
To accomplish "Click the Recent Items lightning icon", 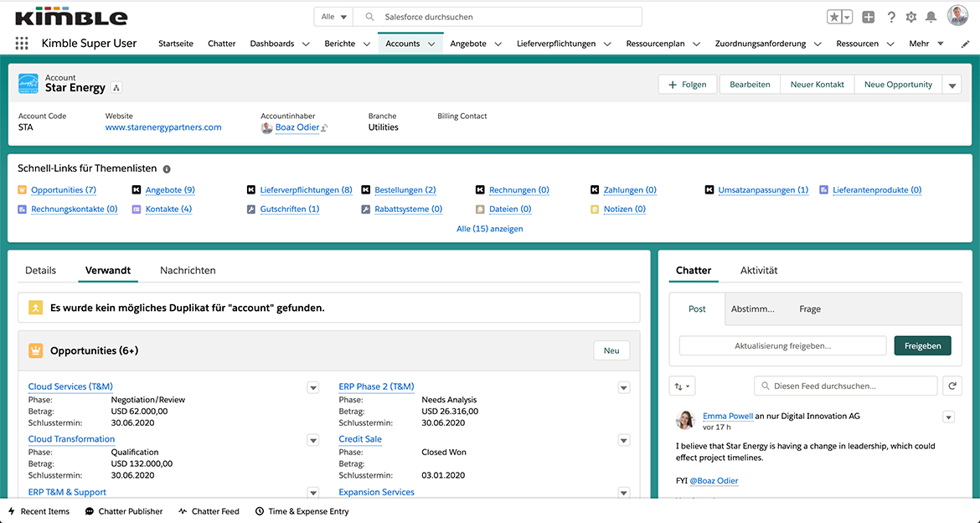I will point(11,511).
